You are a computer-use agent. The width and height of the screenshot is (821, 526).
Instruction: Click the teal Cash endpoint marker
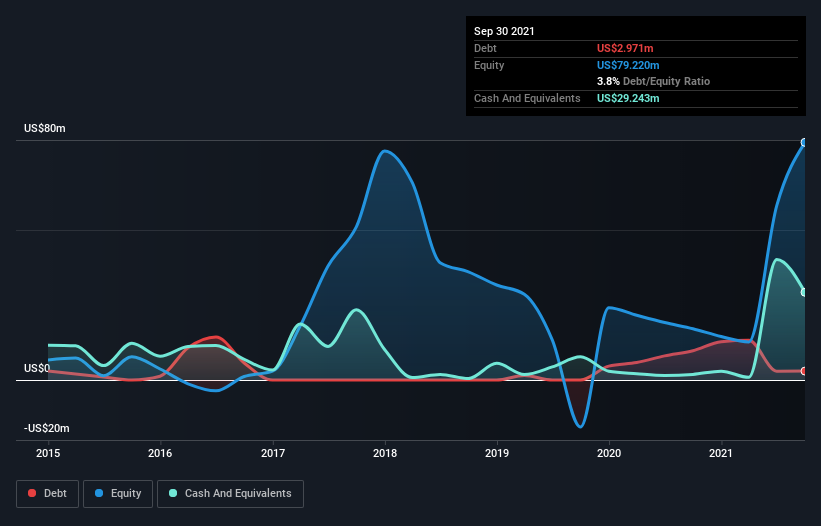804,292
